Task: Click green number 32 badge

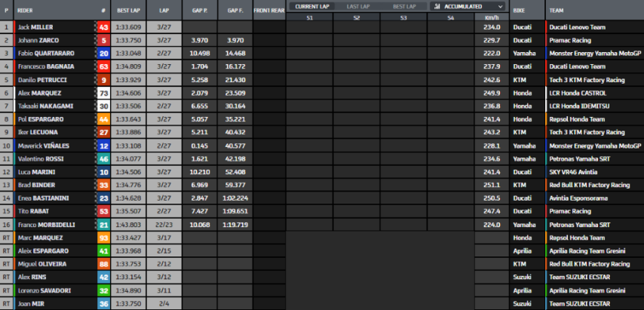Action: pos(103,290)
